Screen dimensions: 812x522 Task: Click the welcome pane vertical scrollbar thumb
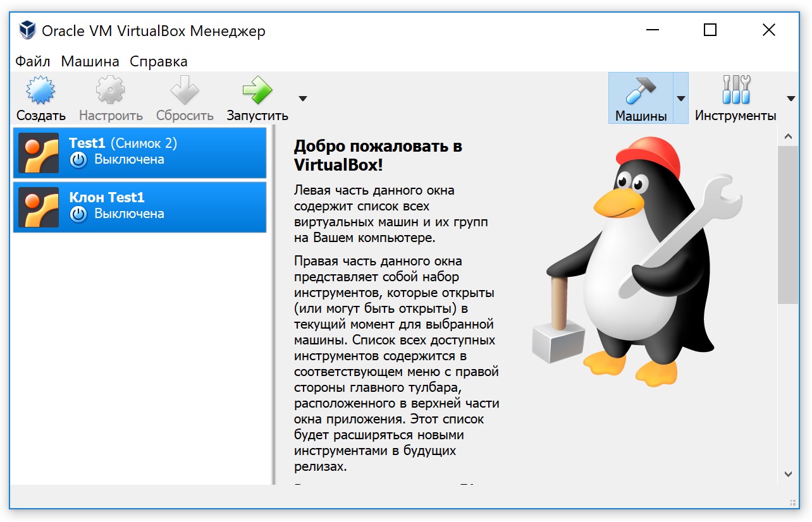pos(788,225)
